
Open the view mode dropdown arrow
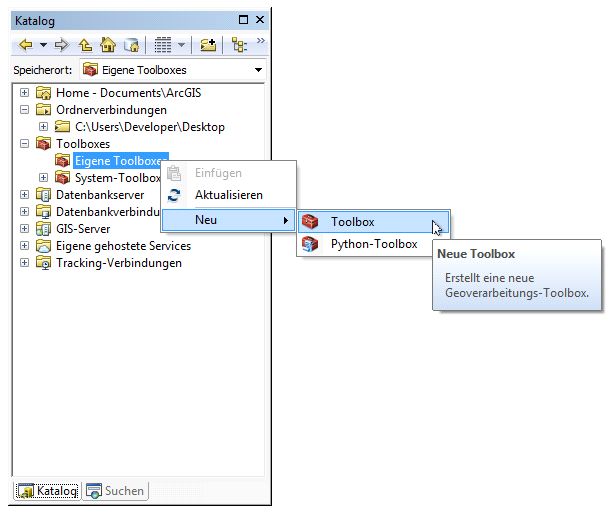[181, 45]
